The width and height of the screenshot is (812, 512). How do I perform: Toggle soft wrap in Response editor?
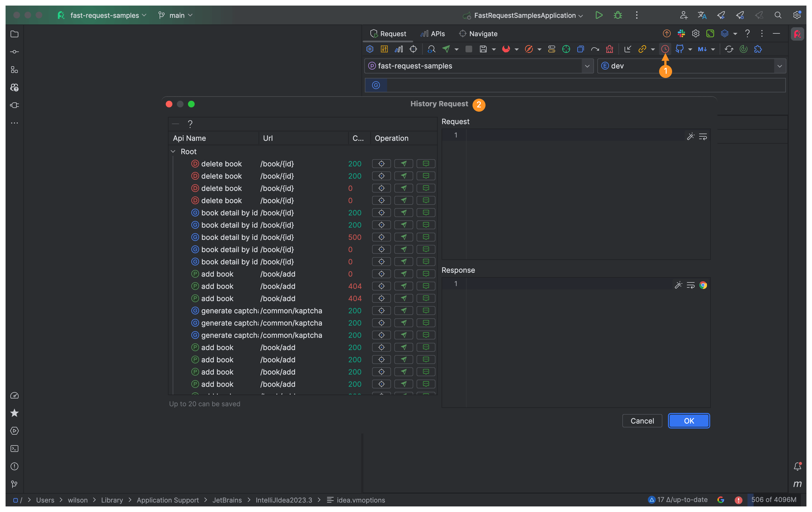690,285
